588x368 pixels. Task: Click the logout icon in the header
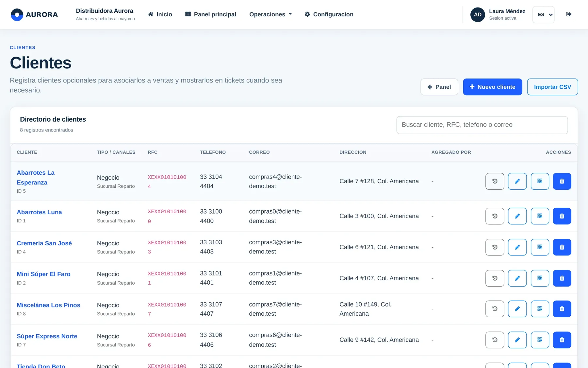pyautogui.click(x=568, y=14)
